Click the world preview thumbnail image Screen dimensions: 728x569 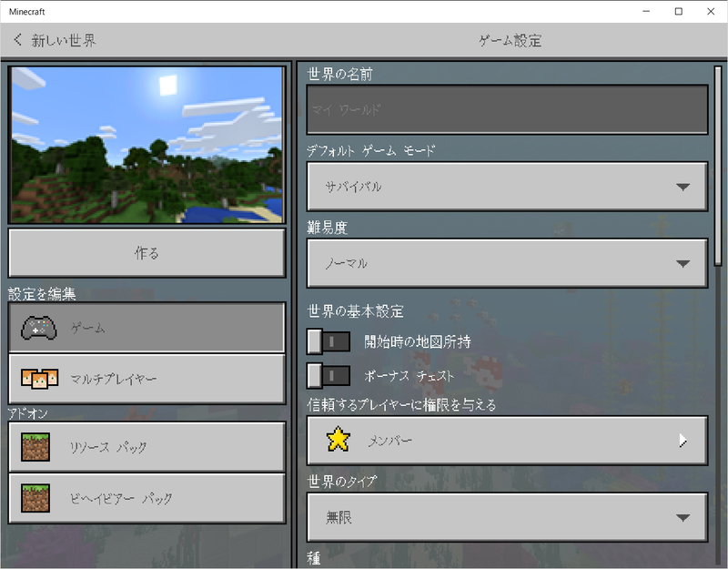[147, 145]
